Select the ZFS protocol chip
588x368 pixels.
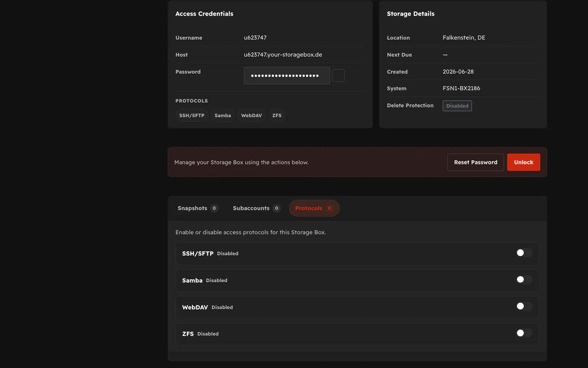pyautogui.click(x=277, y=116)
